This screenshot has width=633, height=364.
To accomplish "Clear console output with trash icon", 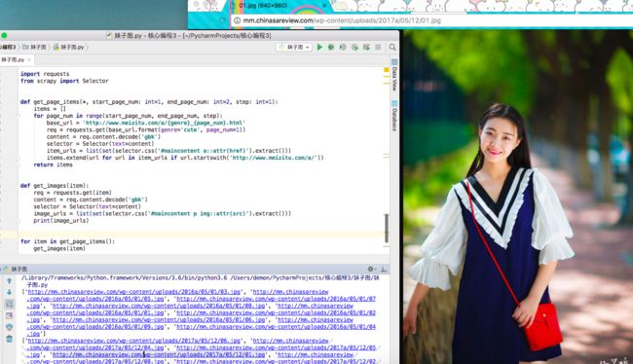I will (10, 339).
